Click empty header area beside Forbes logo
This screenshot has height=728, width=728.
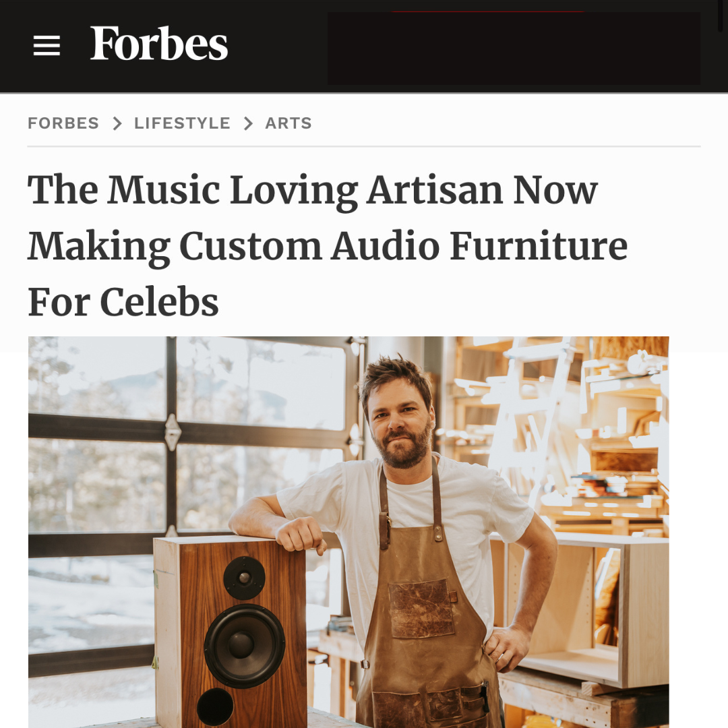(278, 47)
